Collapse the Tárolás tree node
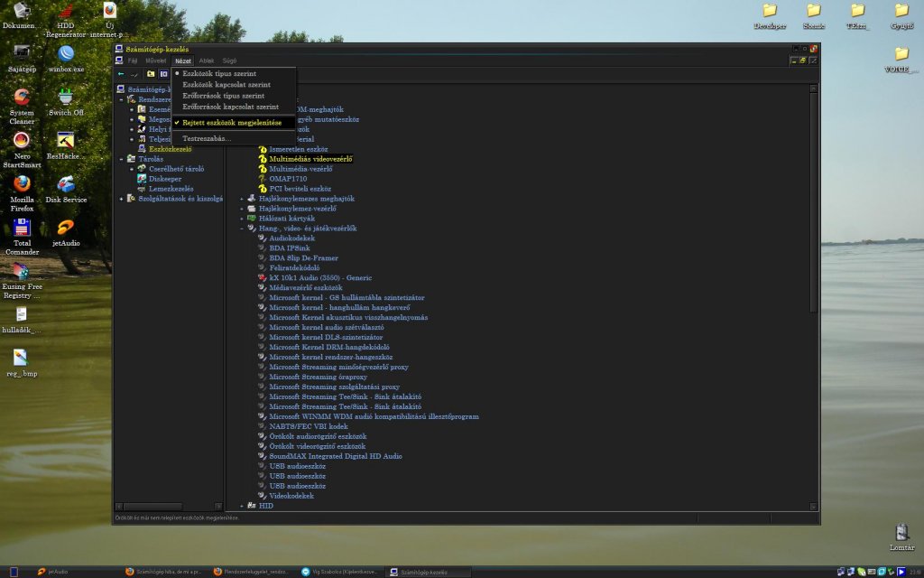This screenshot has height=578, width=924. tap(122, 159)
